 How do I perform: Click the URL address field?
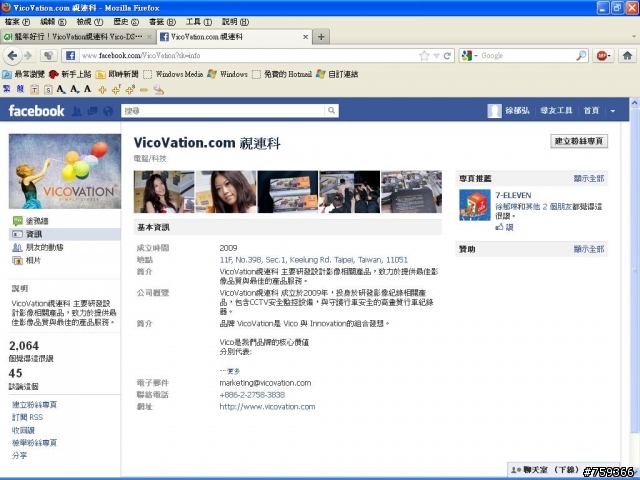(x=249, y=56)
